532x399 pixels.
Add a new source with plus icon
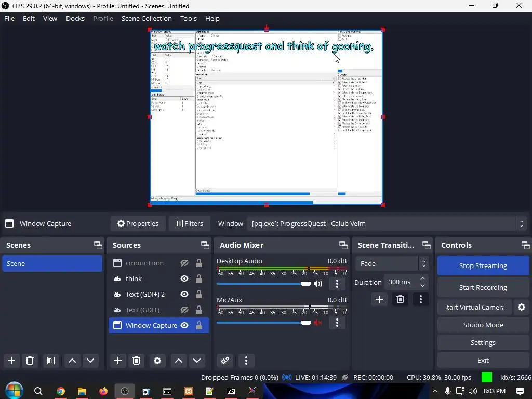(118, 361)
